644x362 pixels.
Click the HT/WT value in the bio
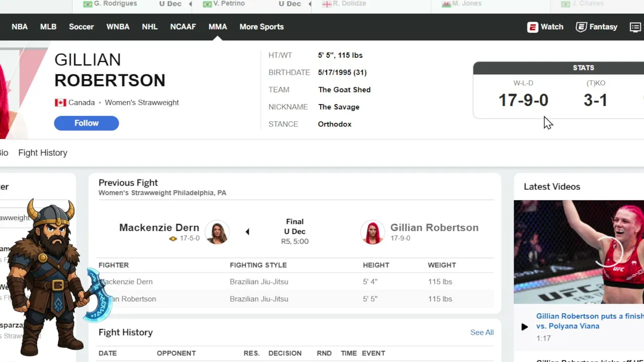(340, 55)
